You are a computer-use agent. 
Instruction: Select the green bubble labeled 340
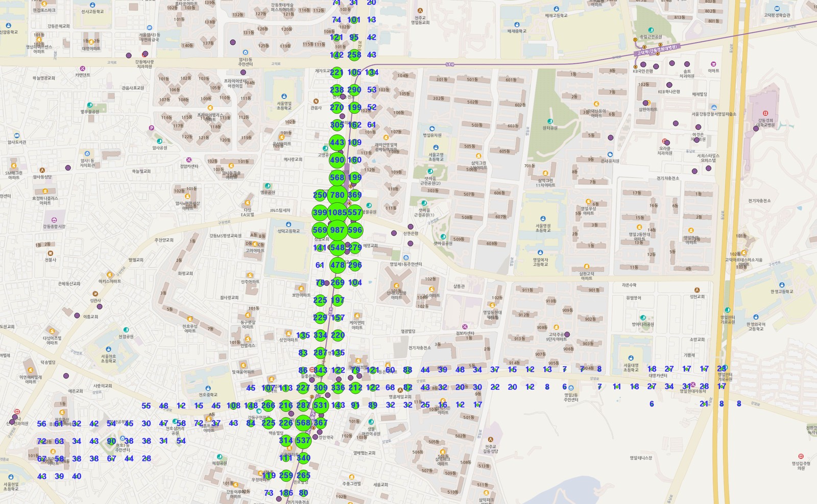[303, 458]
